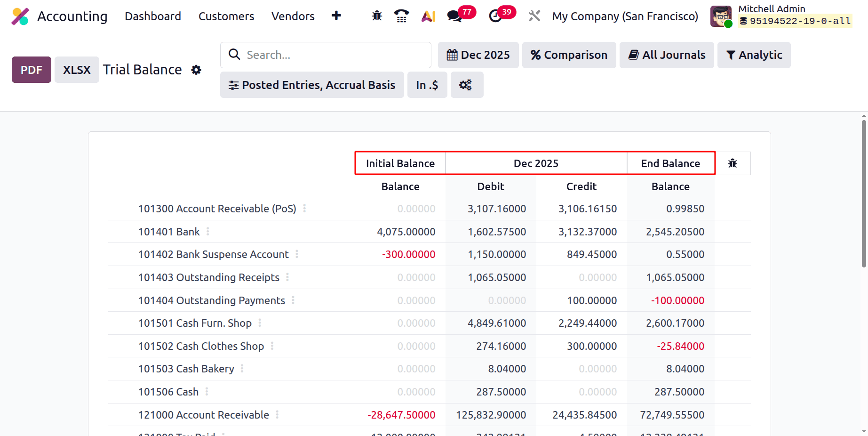Open options dots for 101503 Cash Bakery
The image size is (868, 436).
pyautogui.click(x=242, y=369)
